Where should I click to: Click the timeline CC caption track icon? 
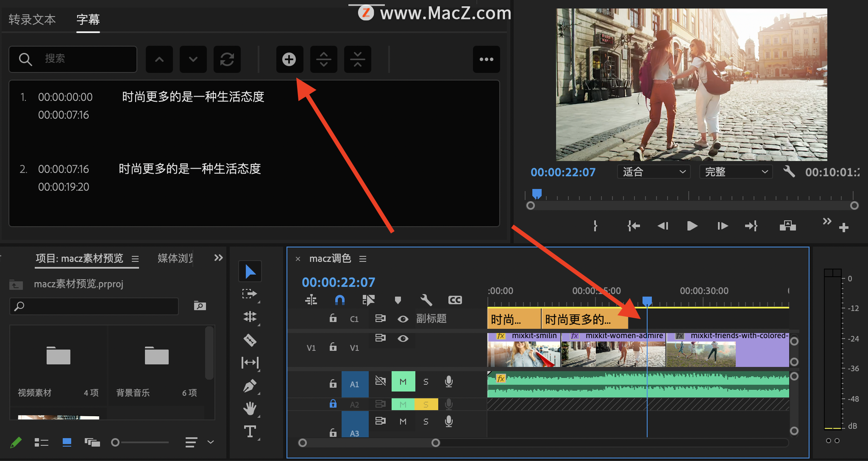coord(455,300)
